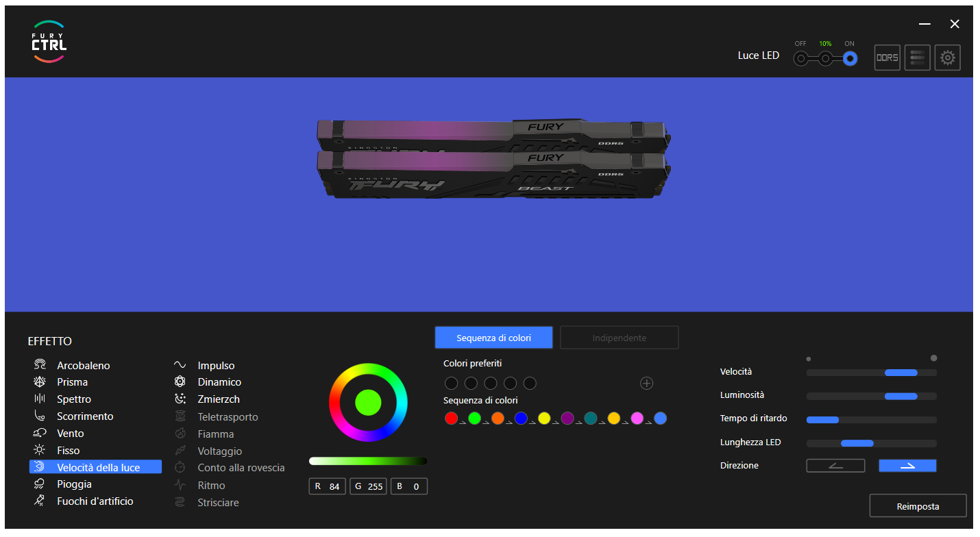The width and height of the screenshot is (980, 537).
Task: Click the Velocità slider
Action: 871,373
